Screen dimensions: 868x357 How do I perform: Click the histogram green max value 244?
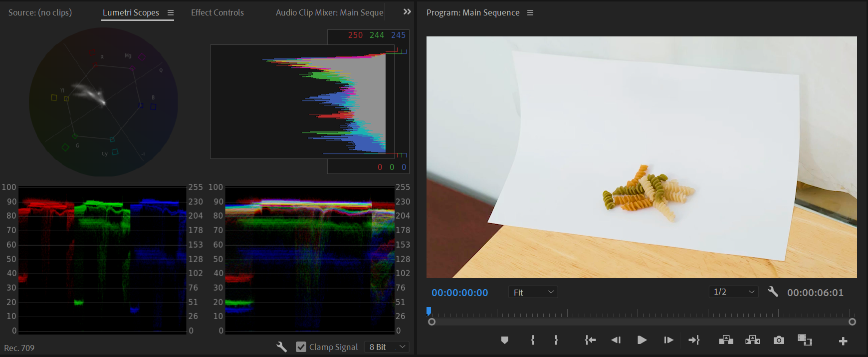(377, 35)
